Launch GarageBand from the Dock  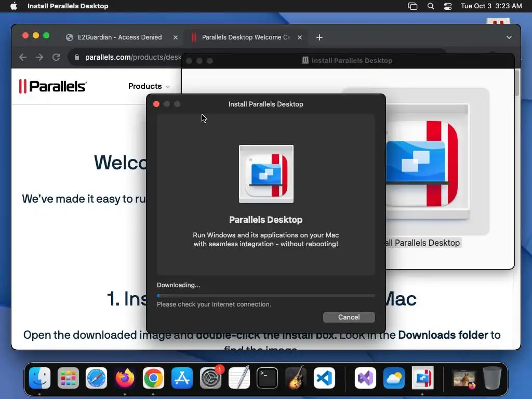click(x=296, y=378)
